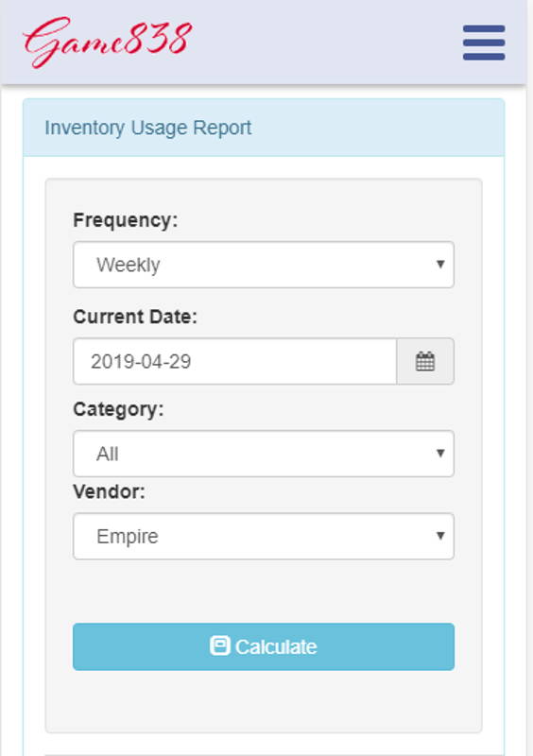Expand the Vendor dropdown arrow
The width and height of the screenshot is (533, 756).
point(439,536)
